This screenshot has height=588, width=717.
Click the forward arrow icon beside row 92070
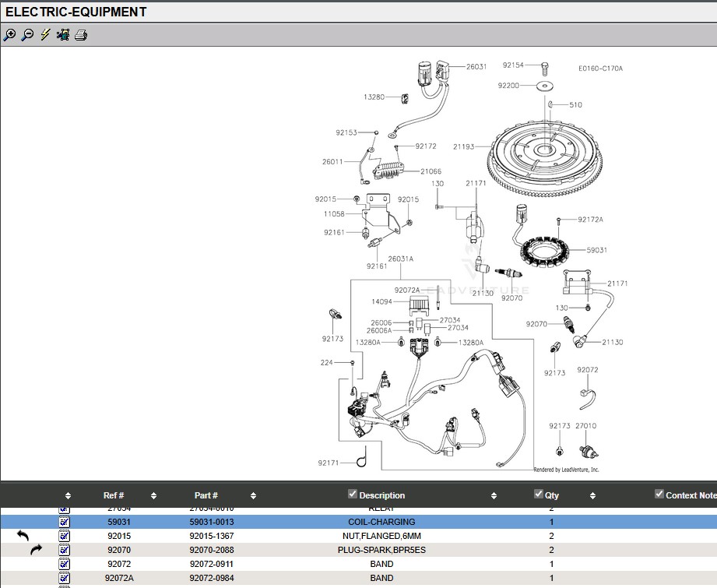point(37,550)
